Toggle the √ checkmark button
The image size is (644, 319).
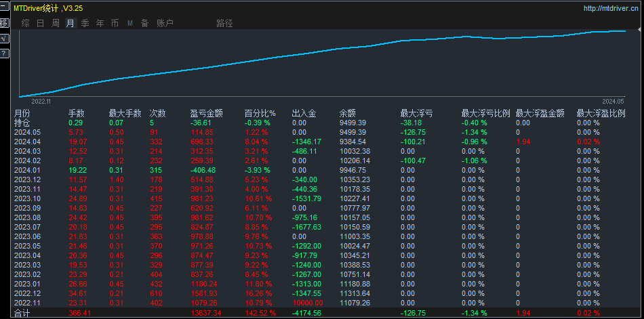pyautogui.click(x=4, y=38)
